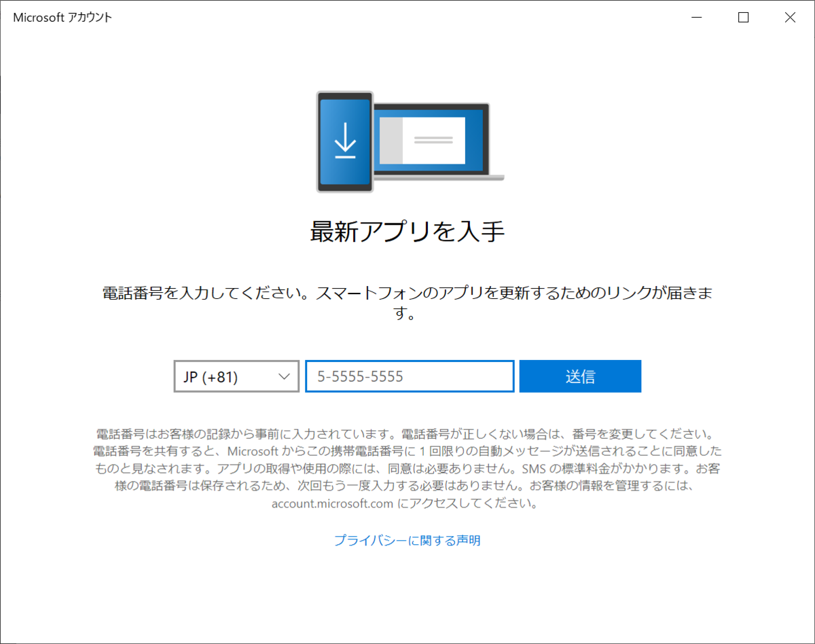Click the account.microsoft.com text
The height and width of the screenshot is (644, 815).
[333, 504]
